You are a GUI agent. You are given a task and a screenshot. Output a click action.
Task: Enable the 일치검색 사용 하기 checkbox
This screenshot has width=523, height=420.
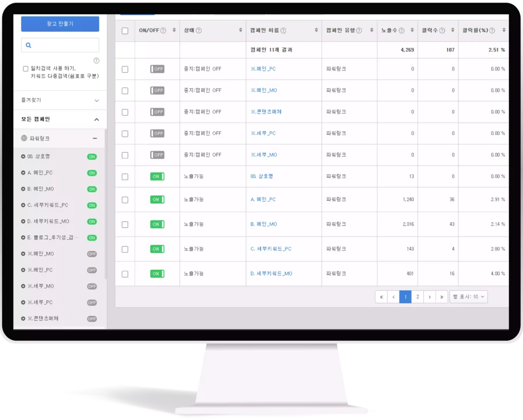point(26,68)
